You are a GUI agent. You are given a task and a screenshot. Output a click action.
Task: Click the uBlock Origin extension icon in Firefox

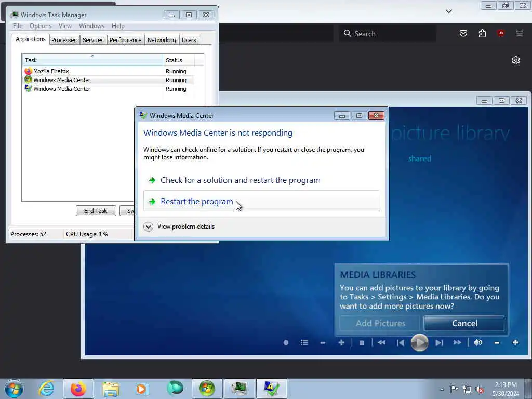pyautogui.click(x=500, y=33)
